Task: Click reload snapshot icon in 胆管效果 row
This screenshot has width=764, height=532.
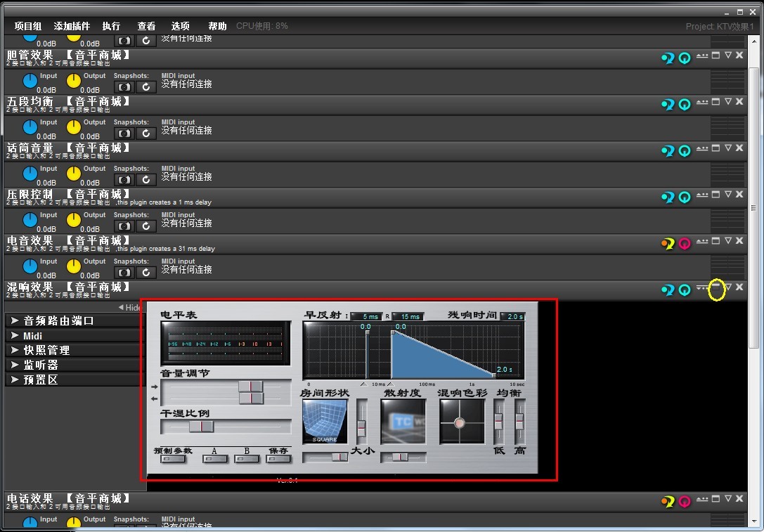Action: (145, 87)
